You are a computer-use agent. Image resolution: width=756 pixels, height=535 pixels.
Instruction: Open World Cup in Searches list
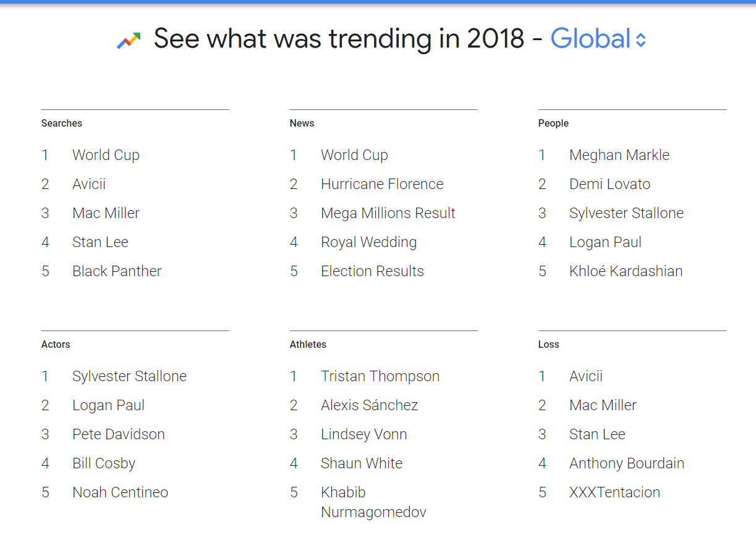[106, 155]
